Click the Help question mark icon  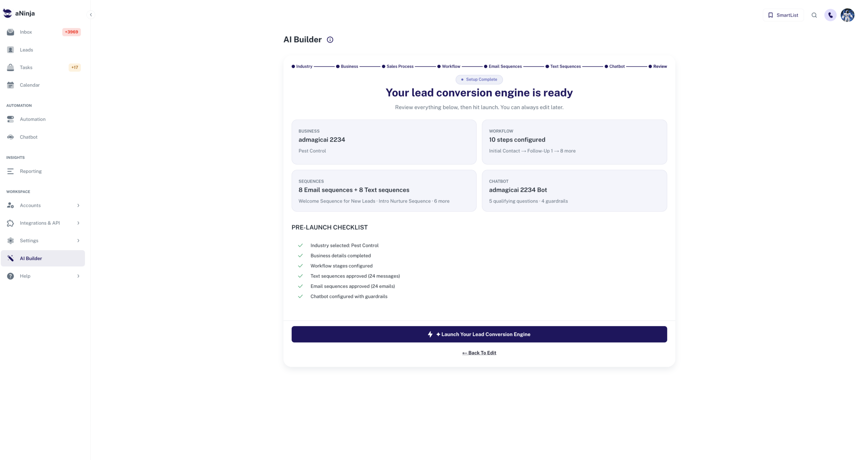pos(11,276)
